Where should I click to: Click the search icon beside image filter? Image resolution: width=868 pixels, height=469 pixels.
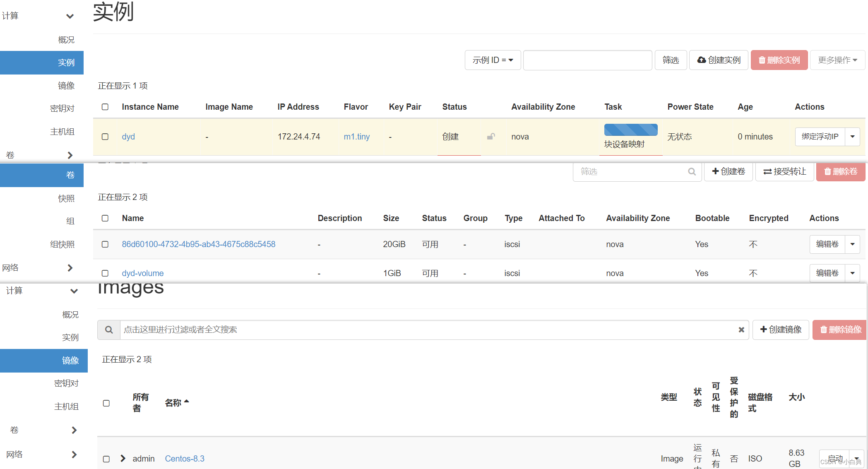tap(109, 330)
